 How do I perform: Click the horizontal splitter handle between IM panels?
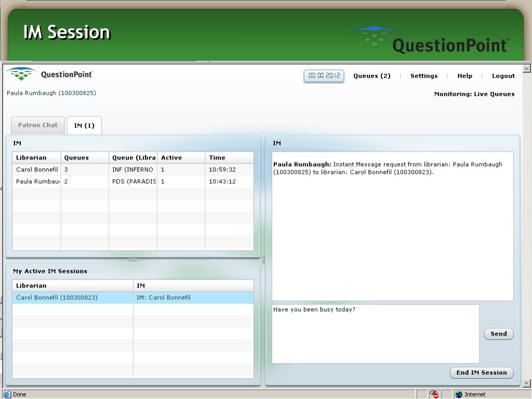pos(133,260)
